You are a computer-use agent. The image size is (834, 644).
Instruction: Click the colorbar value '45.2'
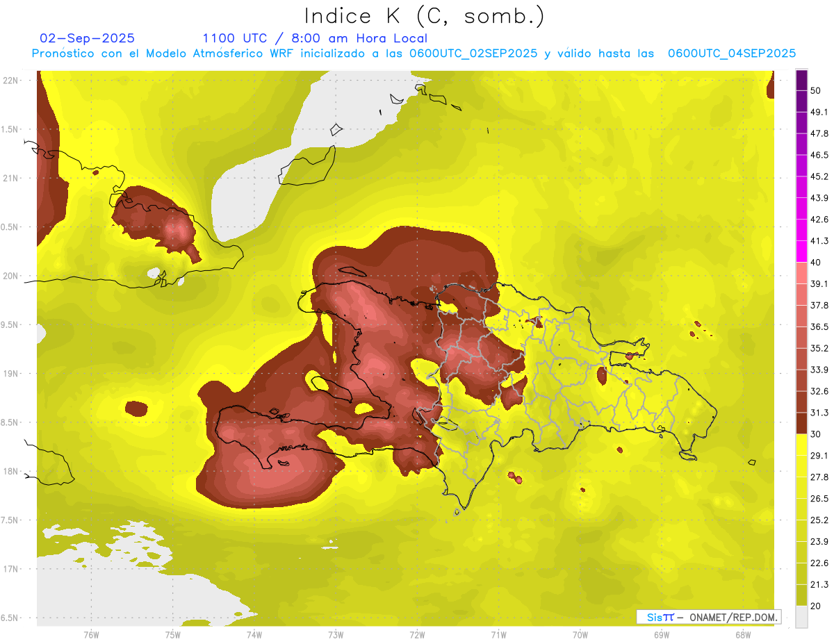tap(819, 176)
